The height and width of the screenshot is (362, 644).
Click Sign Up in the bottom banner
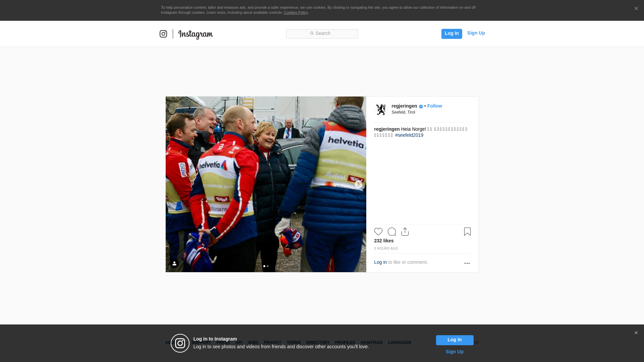pyautogui.click(x=454, y=352)
